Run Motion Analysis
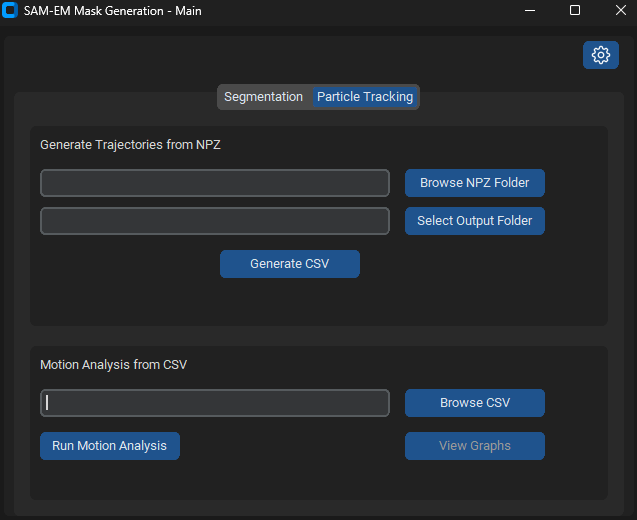 [x=109, y=446]
